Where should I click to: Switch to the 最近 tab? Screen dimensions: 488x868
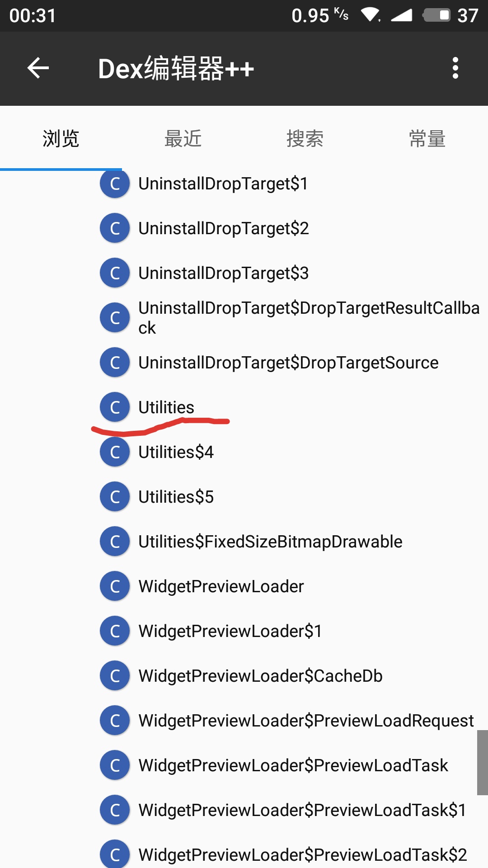click(x=183, y=138)
